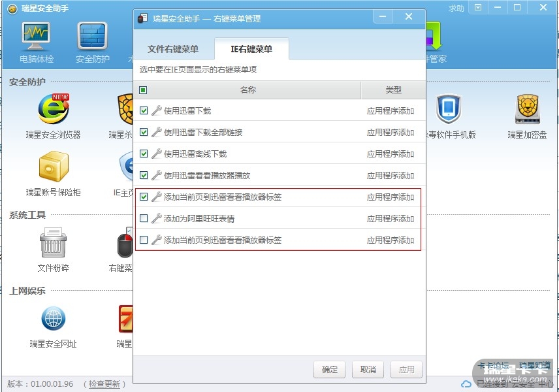The height and width of the screenshot is (392, 559).
Task: Enable 添加为阿里旺旺表情 checkbox
Action: [x=144, y=218]
